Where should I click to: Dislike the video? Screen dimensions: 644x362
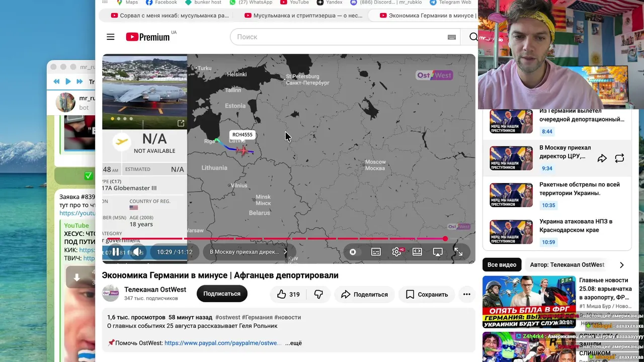[318, 295]
